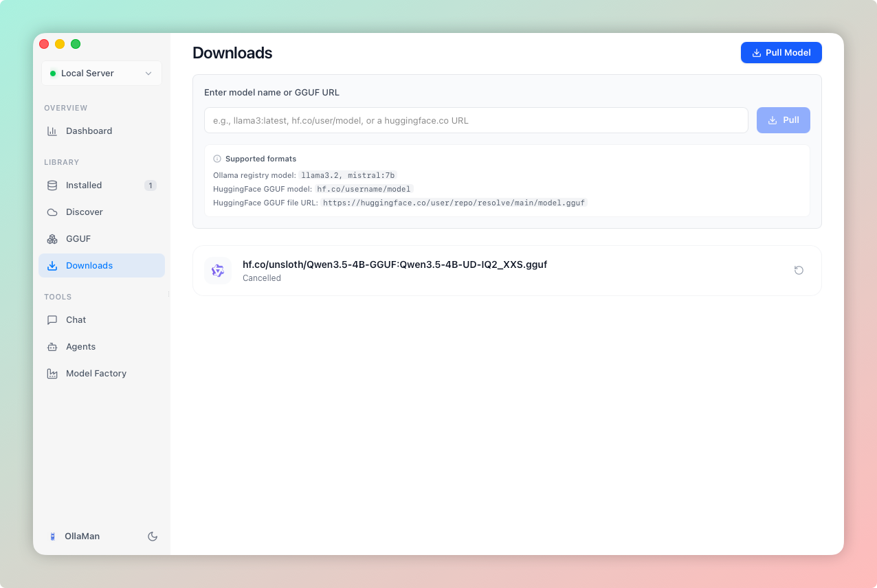The image size is (877, 588).
Task: Focus the model name or GGUF URL field
Action: (476, 120)
